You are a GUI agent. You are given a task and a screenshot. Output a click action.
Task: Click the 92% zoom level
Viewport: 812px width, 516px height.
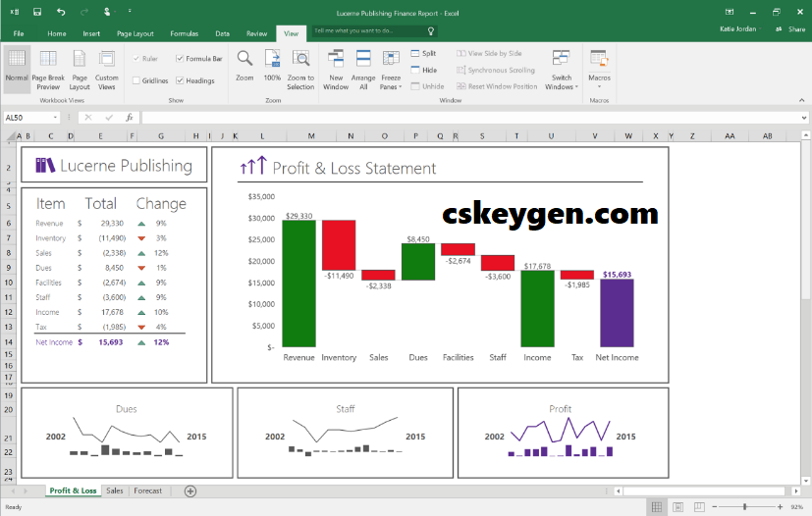[x=797, y=507]
